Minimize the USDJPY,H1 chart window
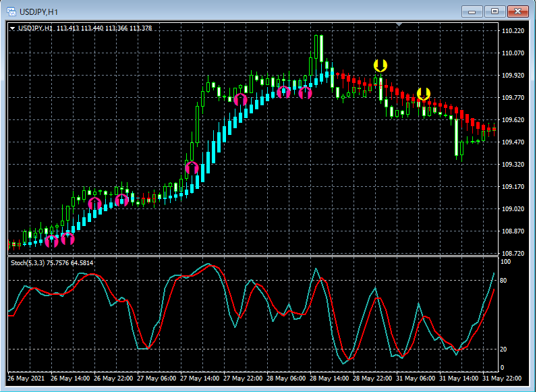 [x=474, y=11]
